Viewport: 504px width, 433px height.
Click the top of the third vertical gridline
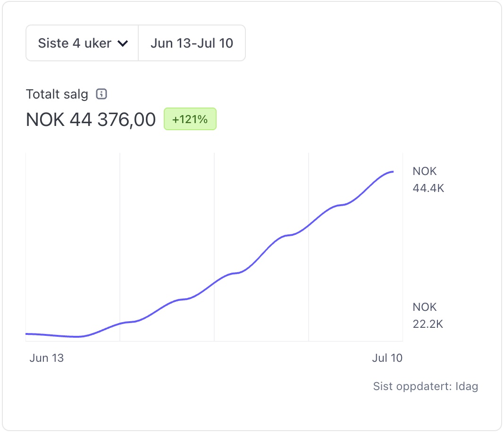coord(309,155)
